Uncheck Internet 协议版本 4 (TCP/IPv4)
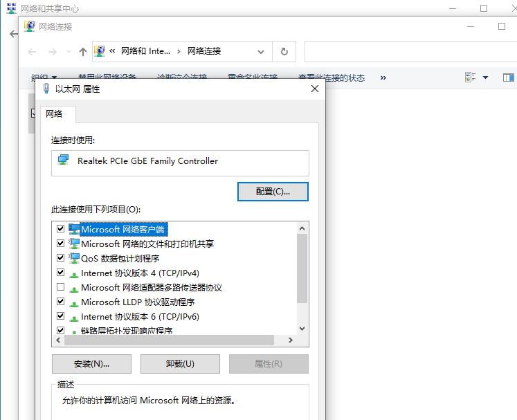517x420 pixels. coord(60,273)
